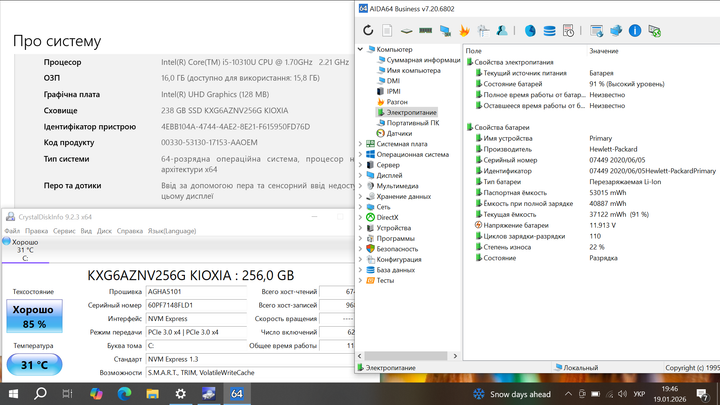720x405 pixels.
Task: Open Сервис menu in CrystalDiskInfo
Action: pyautogui.click(x=64, y=231)
